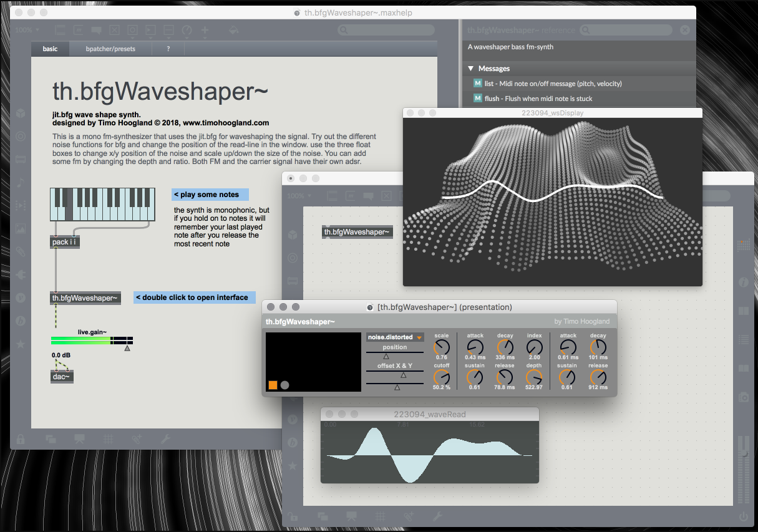
Task: Click the lock icon in the help patcher toolbar
Action: tap(21, 438)
